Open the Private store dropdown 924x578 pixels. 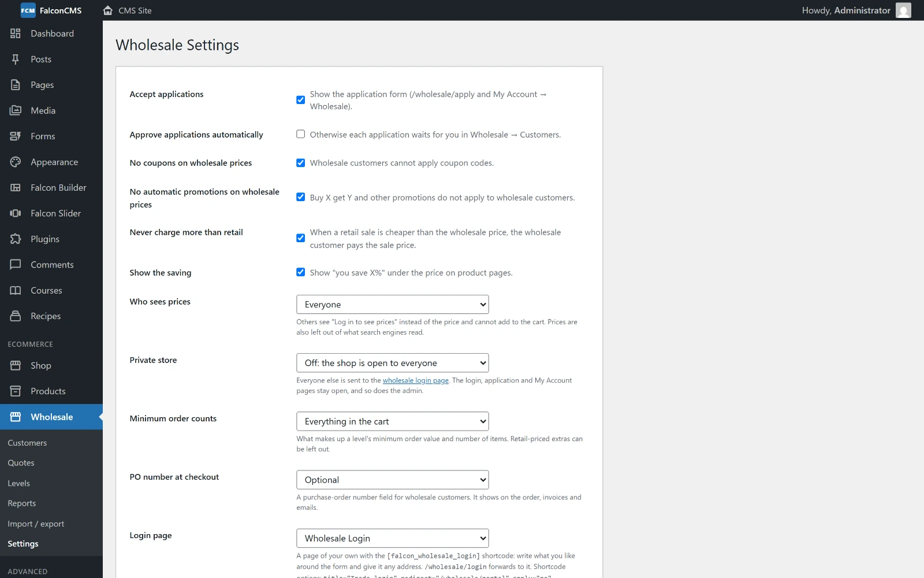tap(393, 363)
